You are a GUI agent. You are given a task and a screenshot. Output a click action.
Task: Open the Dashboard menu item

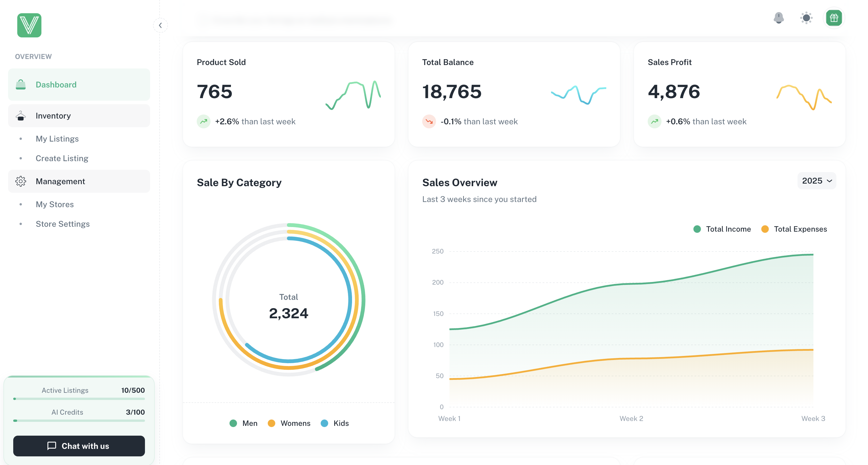tap(79, 85)
